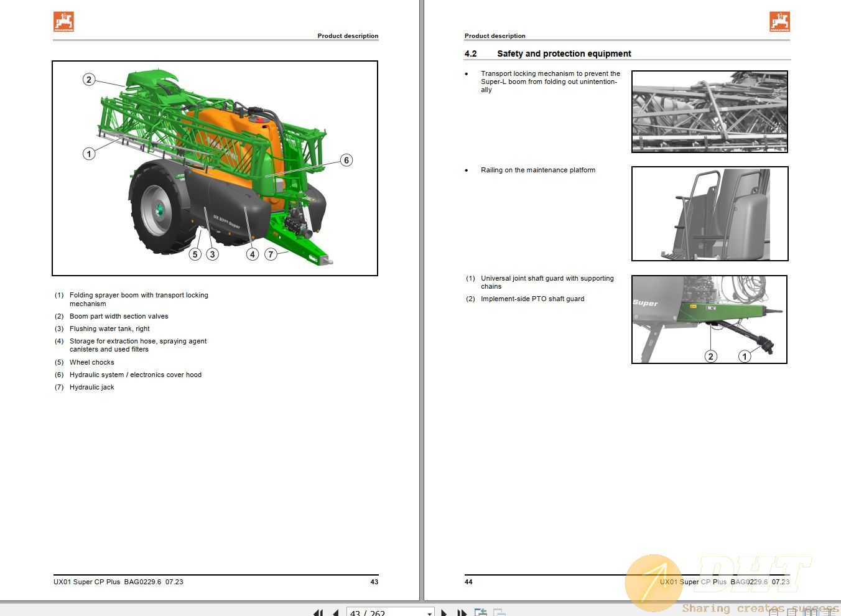Screen dimensions: 841x616
Task: Click the grayed next-view icon in the bottom bar
Action: pos(499,612)
